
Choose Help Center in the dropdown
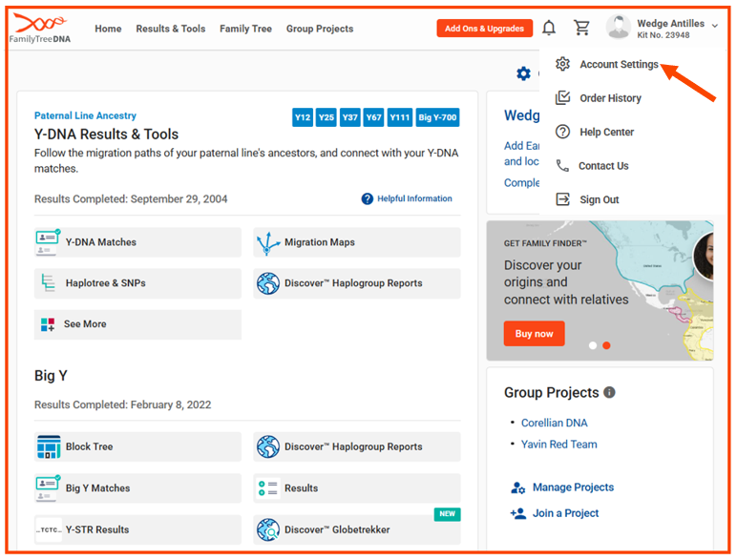[x=606, y=132]
